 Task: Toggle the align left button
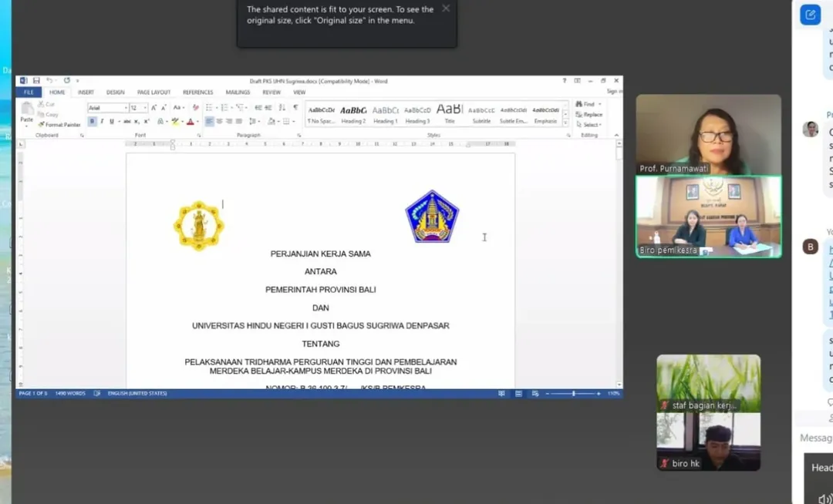coord(209,122)
